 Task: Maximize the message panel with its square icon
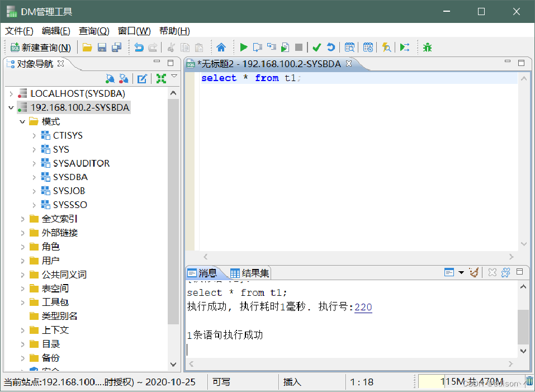(x=520, y=272)
